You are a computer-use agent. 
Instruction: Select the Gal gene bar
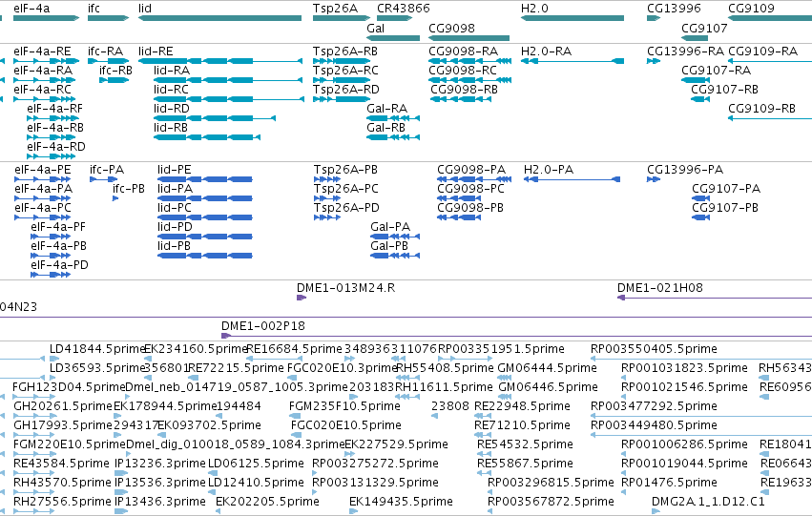[393, 38]
